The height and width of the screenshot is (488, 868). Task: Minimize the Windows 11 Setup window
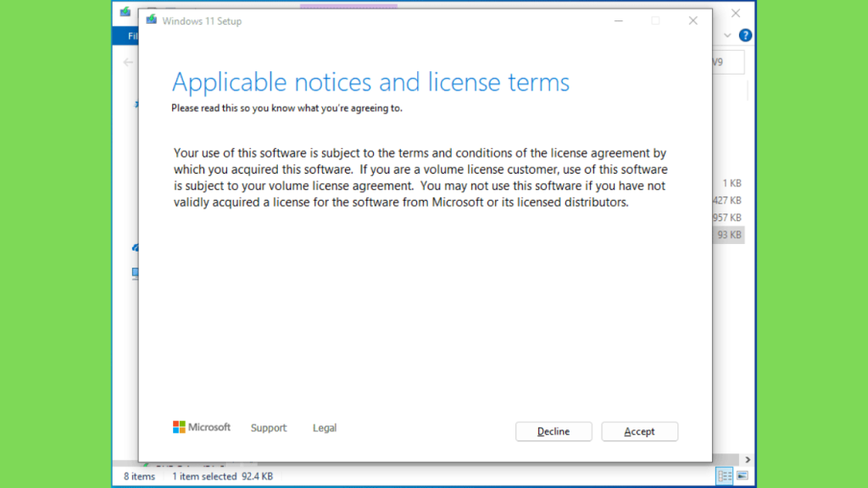pyautogui.click(x=619, y=21)
